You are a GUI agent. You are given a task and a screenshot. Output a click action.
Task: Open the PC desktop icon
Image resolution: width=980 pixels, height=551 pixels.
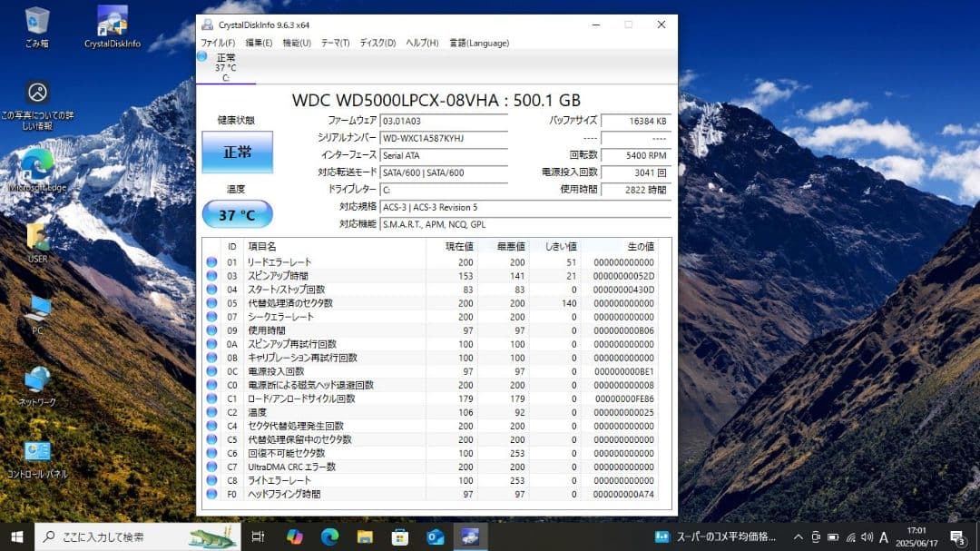37,306
